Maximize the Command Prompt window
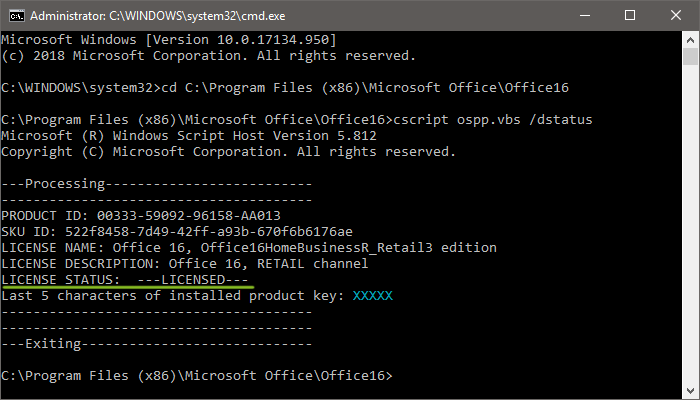700x400 pixels. (630, 15)
